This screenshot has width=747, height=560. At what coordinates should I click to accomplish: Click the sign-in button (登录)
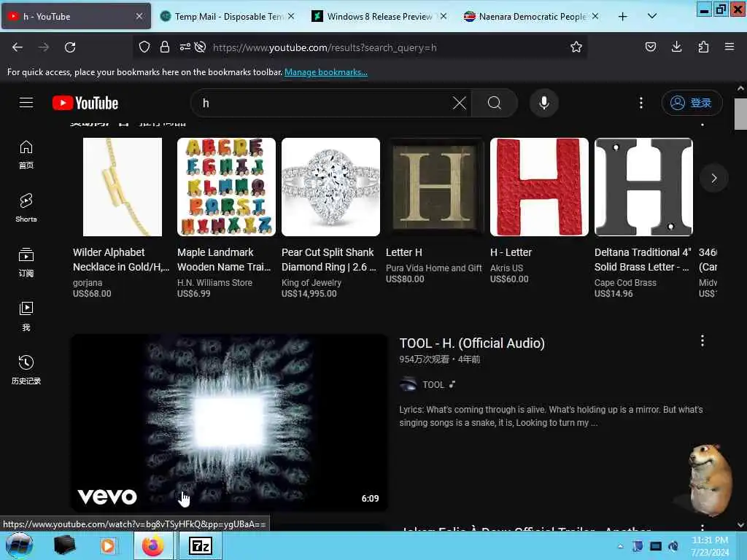[692, 103]
